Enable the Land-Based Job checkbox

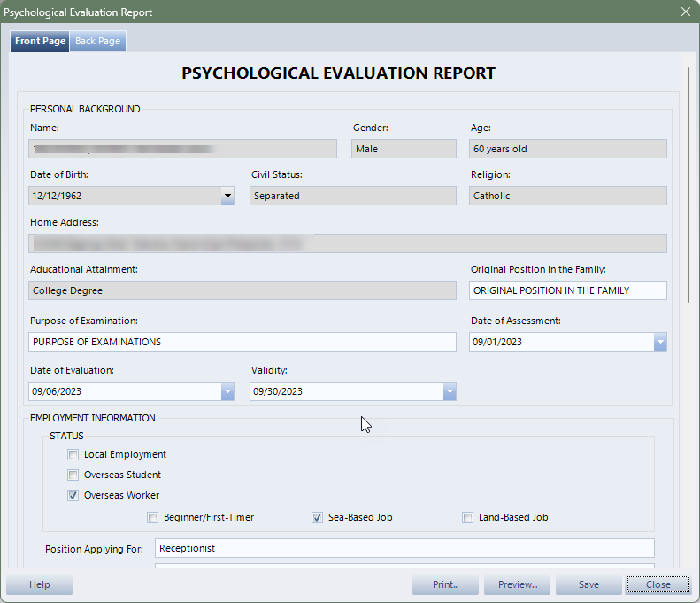click(467, 518)
